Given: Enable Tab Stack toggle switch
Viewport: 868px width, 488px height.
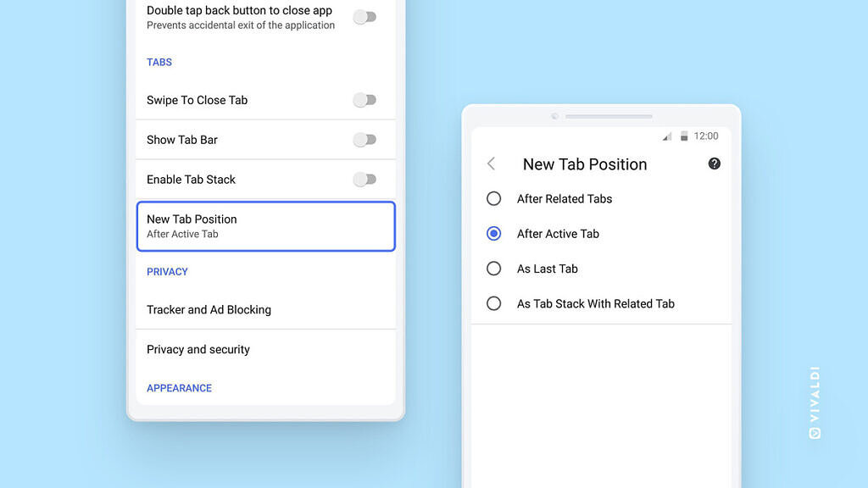Looking at the screenshot, I should click(x=364, y=180).
